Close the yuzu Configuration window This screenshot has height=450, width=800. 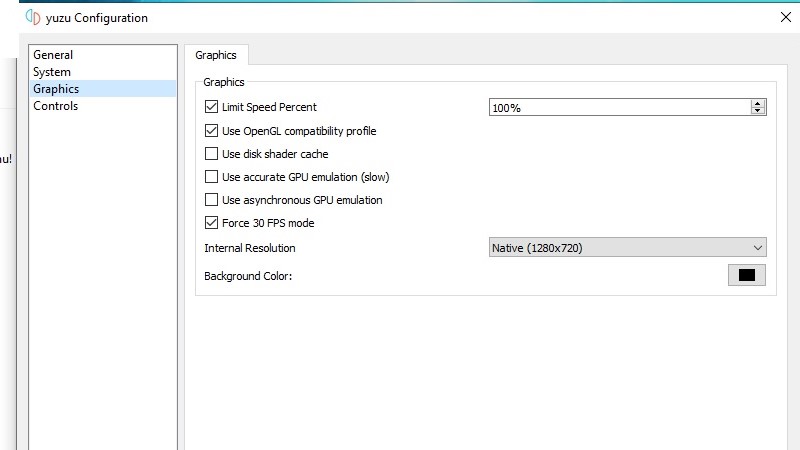coord(786,17)
